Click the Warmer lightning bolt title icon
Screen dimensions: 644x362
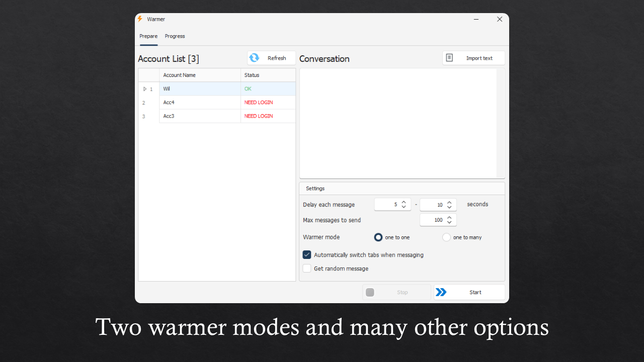[139, 19]
